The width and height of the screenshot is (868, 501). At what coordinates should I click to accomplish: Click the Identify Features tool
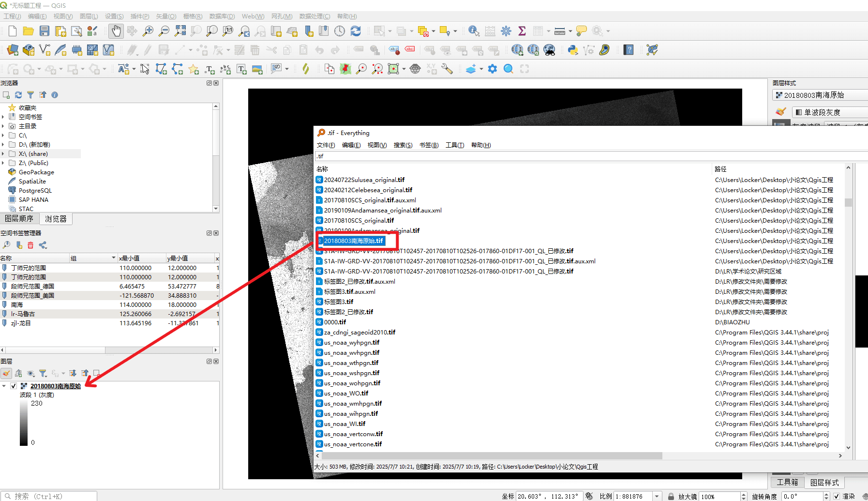474,31
